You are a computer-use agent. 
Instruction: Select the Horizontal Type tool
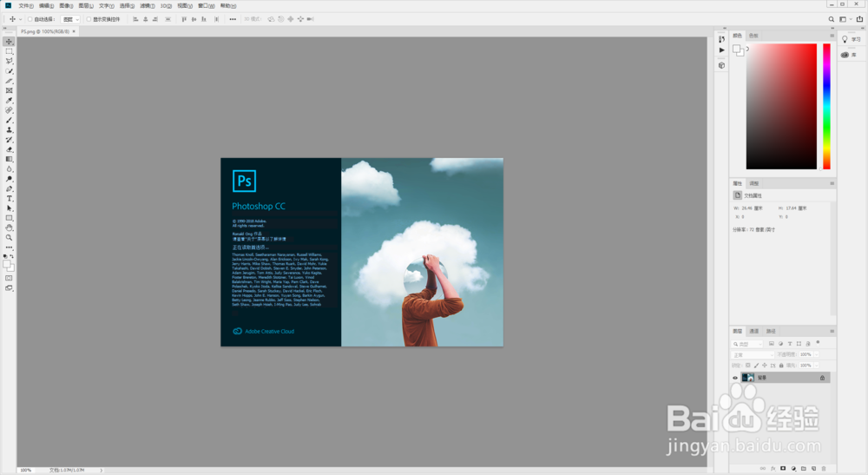(9, 199)
